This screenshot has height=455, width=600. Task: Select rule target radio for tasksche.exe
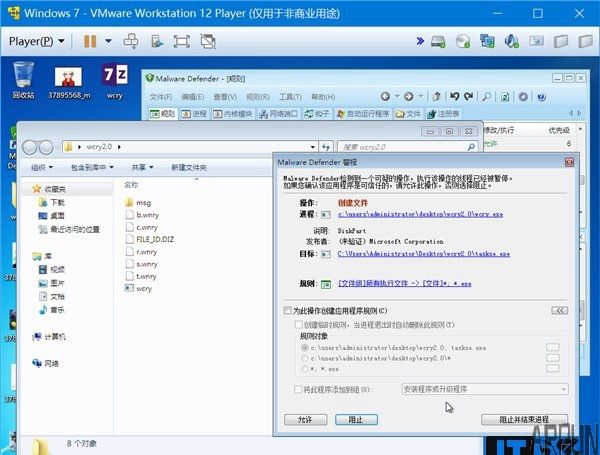click(305, 347)
